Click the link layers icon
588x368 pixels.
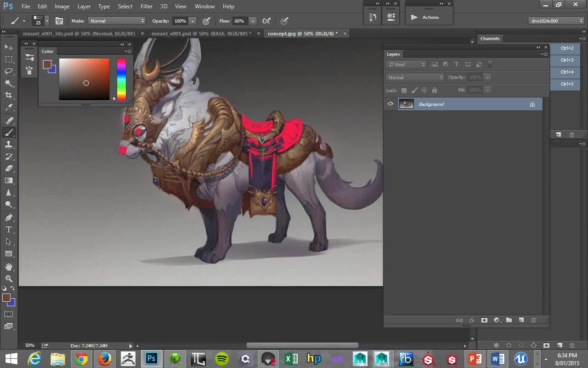coord(459,320)
